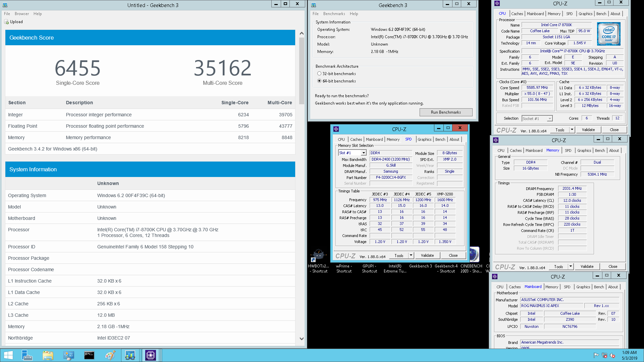Open About tab in Mainboard CPU-Z window
This screenshot has height=362, width=644.
tap(613, 287)
